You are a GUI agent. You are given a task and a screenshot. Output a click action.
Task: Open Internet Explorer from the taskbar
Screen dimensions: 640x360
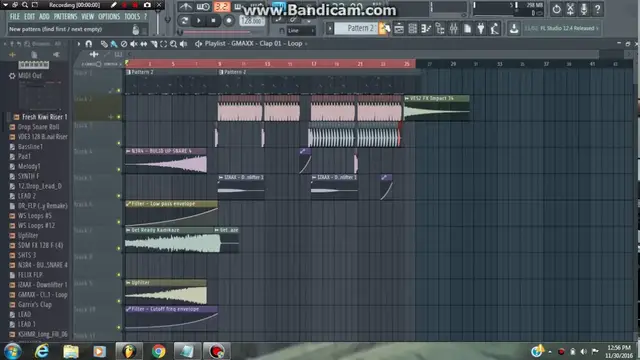click(x=42, y=351)
